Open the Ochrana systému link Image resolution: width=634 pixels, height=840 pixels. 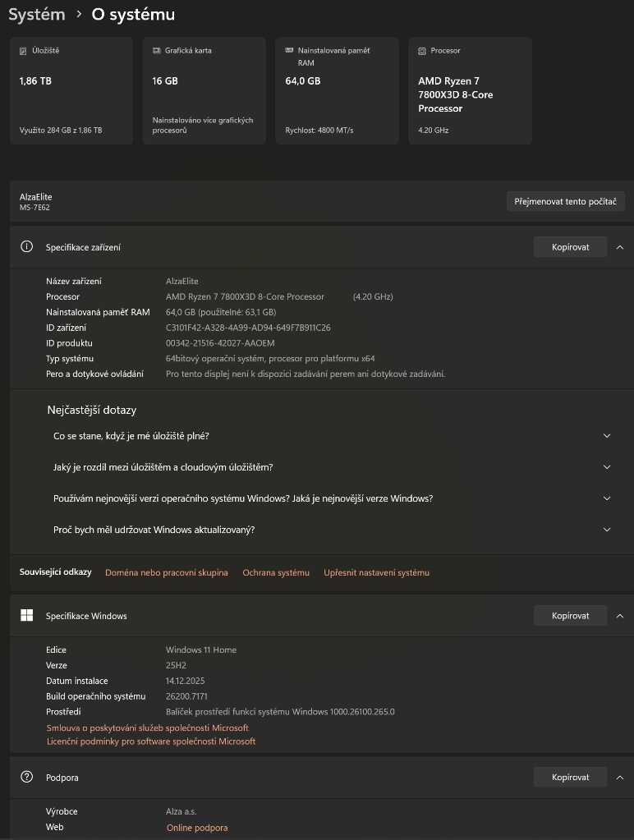tap(276, 572)
